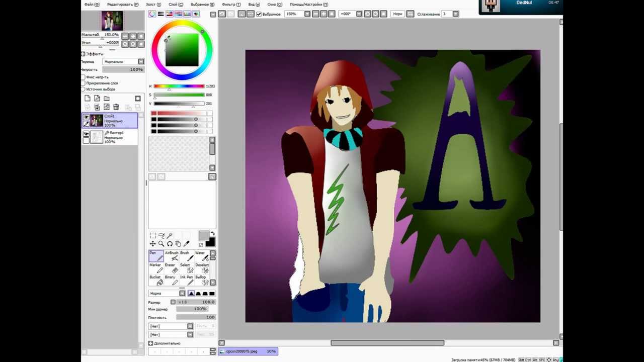Adjust the layer Непроз-ть opacity slider
The width and height of the screenshot is (644, 362).
123,69
